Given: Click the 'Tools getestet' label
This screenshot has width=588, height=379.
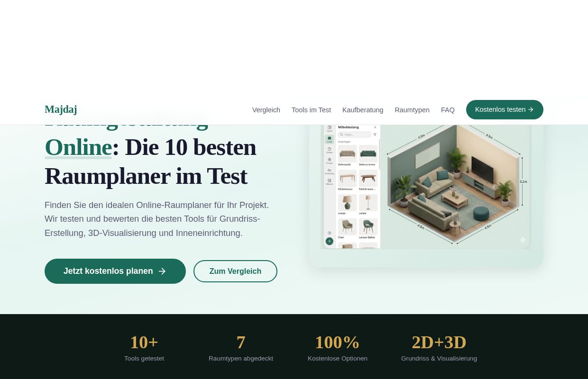Looking at the screenshot, I should pyautogui.click(x=144, y=359).
